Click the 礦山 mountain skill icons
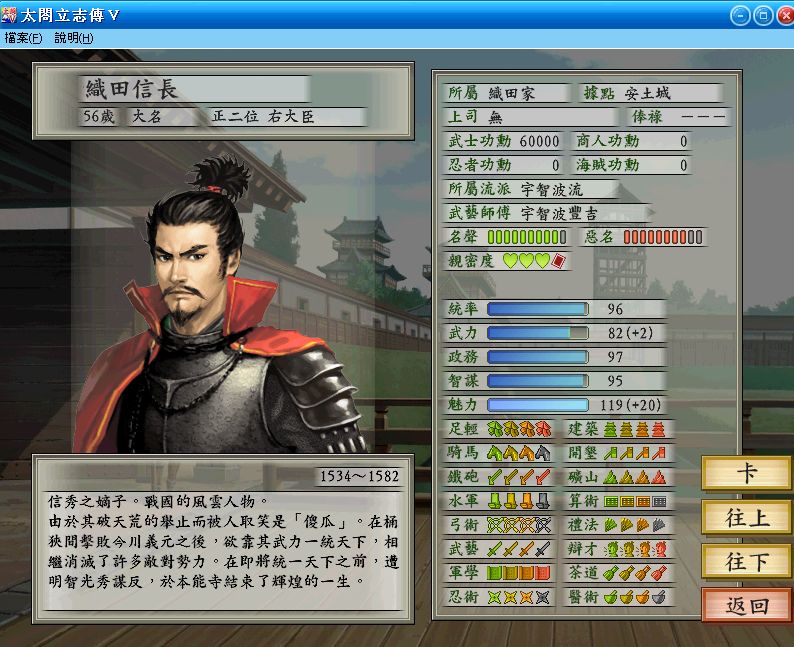Screen dimensions: 794x647 coord(635,477)
